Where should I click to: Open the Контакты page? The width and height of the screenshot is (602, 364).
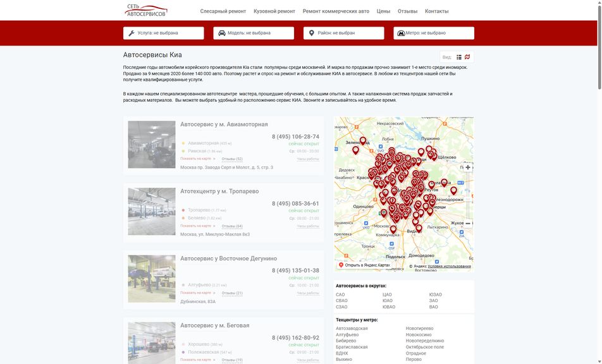pyautogui.click(x=436, y=11)
